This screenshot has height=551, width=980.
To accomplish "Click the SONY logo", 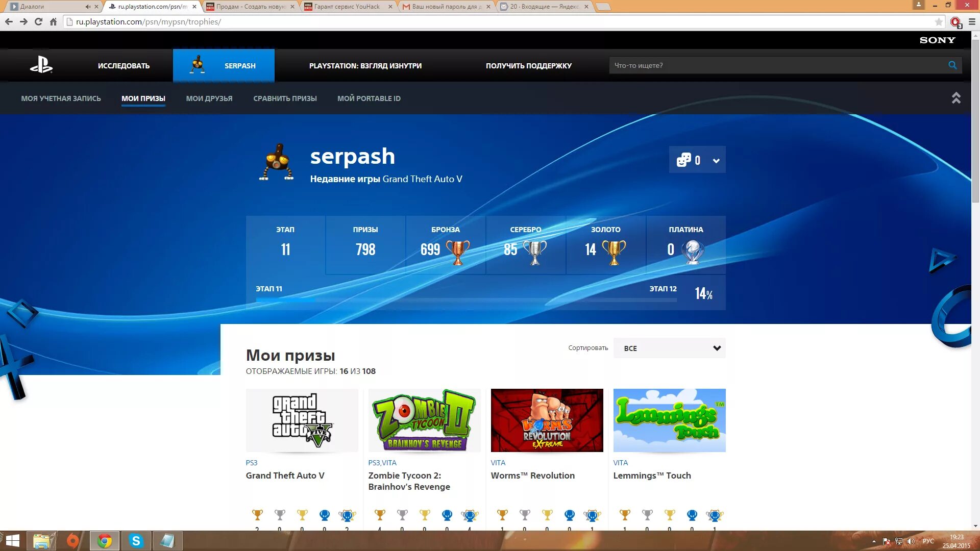I will click(937, 40).
